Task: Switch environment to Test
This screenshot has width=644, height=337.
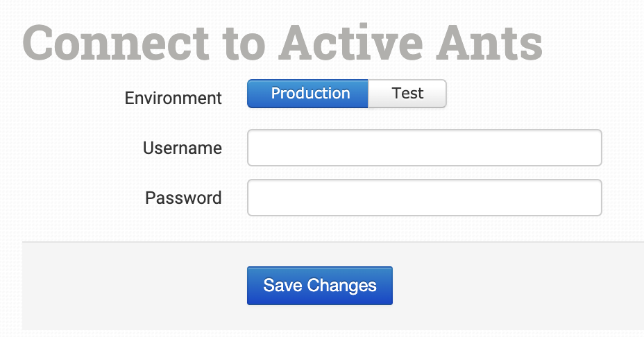Action: 407,94
